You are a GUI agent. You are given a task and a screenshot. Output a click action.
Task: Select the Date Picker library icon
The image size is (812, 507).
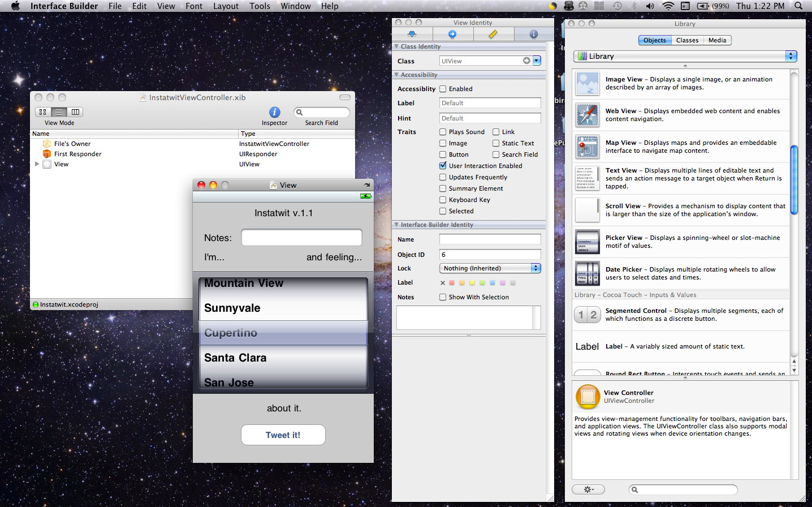click(x=588, y=273)
